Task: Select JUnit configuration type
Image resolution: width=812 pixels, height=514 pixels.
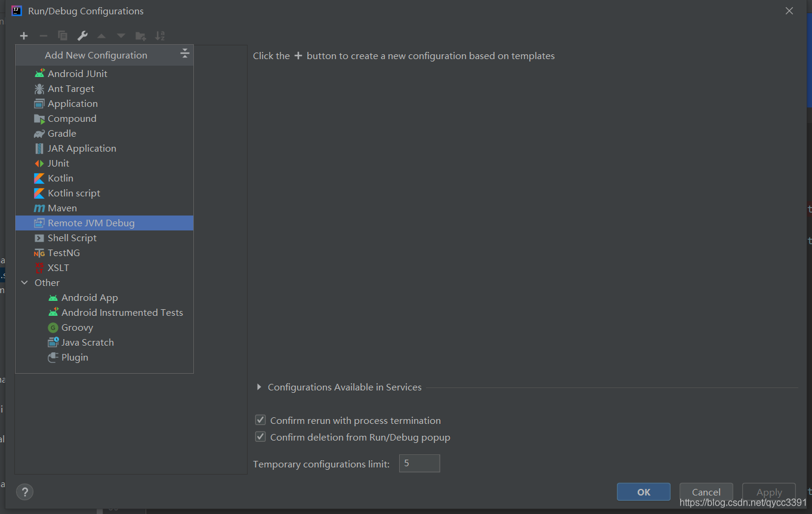Action: (x=104, y=163)
